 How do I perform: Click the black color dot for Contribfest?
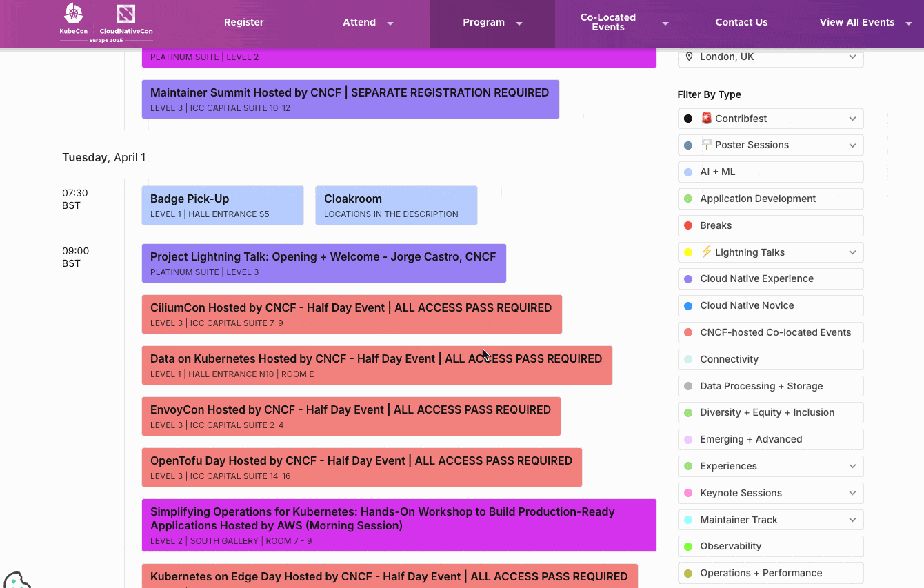(x=688, y=119)
